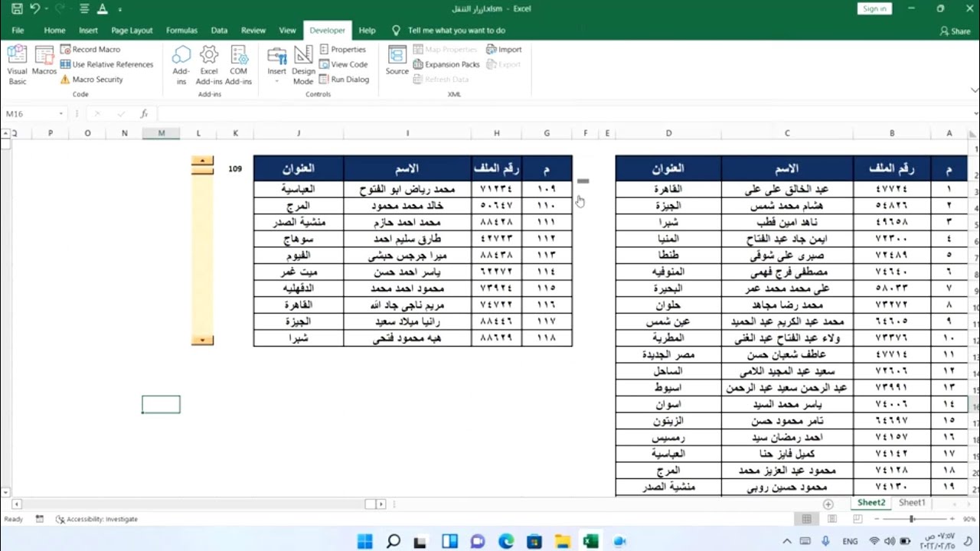Collapse the ribbon with the chevron
980x551 pixels.
coord(974,90)
